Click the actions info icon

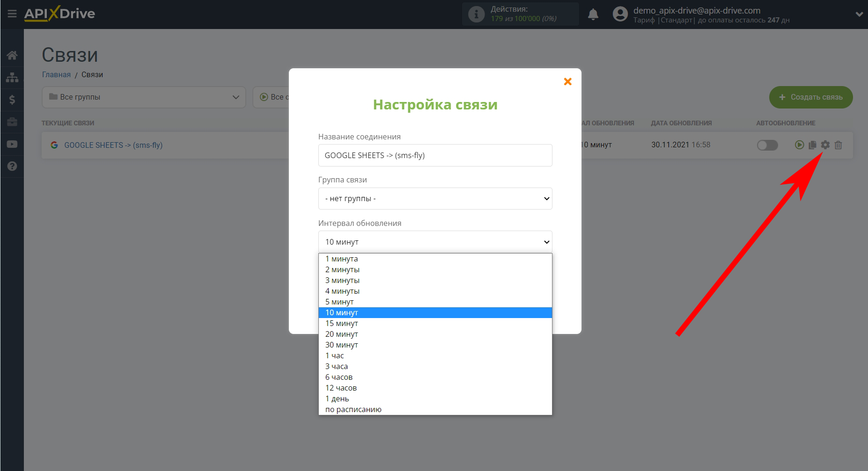pyautogui.click(x=476, y=14)
